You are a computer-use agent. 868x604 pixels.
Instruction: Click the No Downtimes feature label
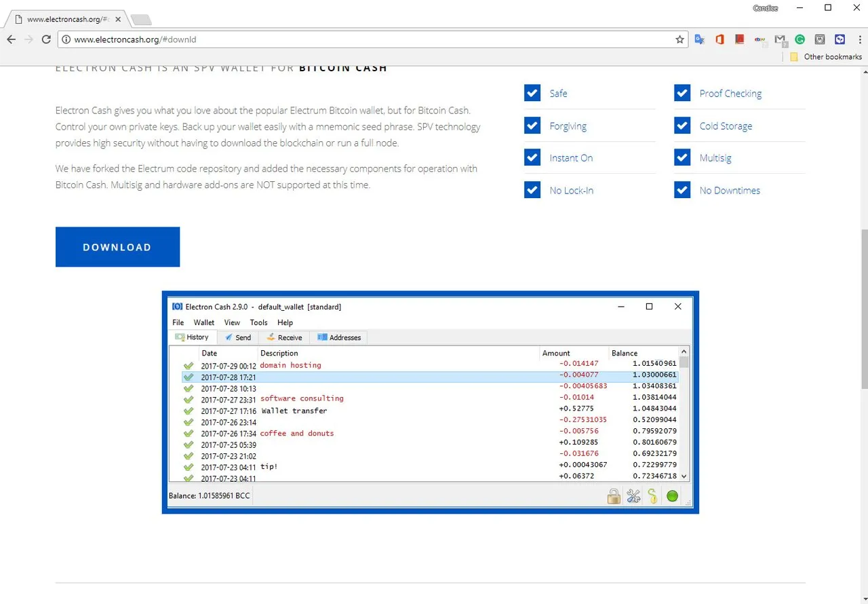coord(730,191)
